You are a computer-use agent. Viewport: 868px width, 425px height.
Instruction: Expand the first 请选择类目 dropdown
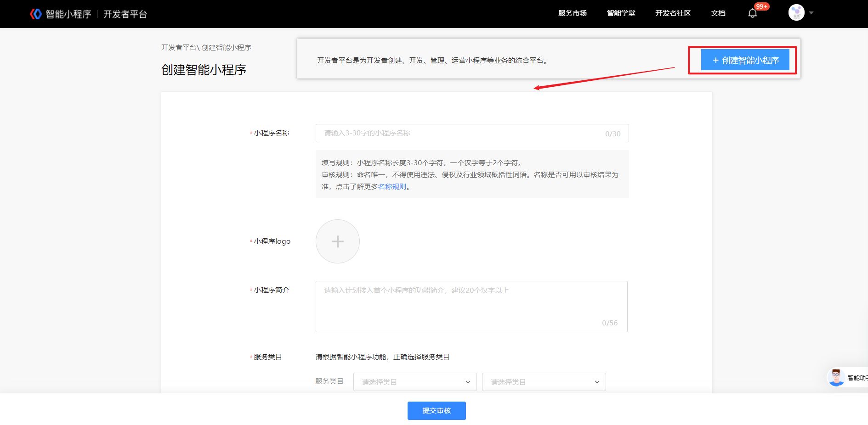point(415,382)
